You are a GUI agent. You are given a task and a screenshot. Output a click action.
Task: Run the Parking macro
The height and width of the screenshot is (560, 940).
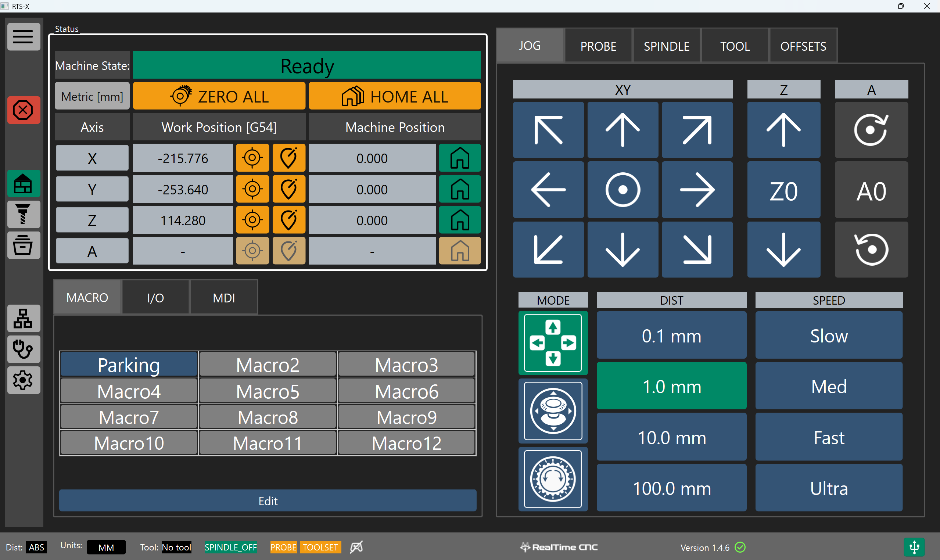(129, 365)
